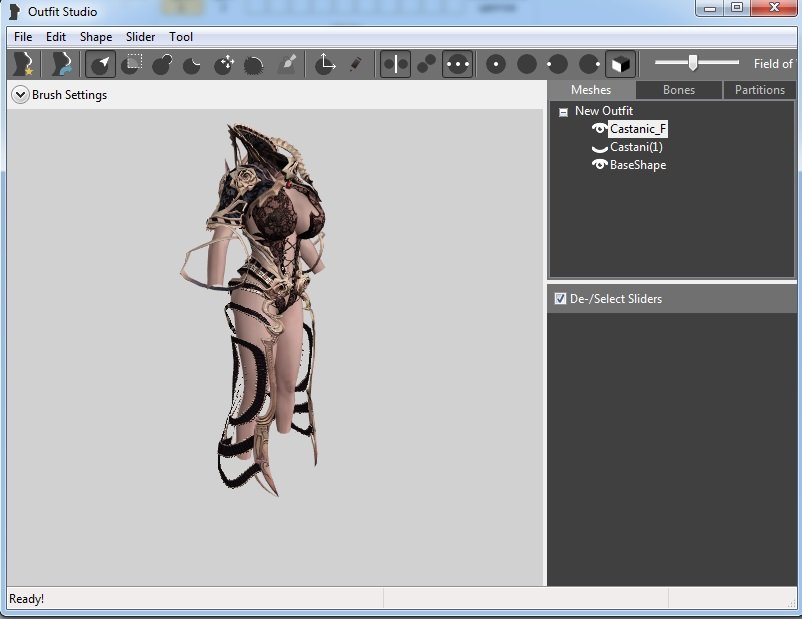
Task: Click the Field of View slider handle
Action: [x=692, y=63]
